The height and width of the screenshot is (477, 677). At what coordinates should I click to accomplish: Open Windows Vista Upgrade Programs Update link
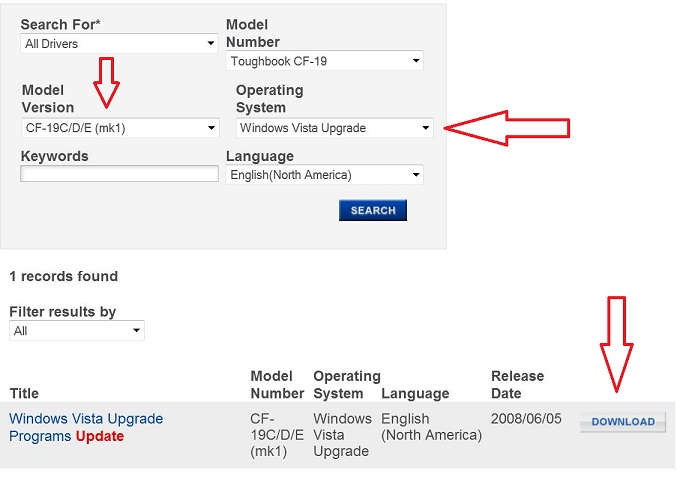[86, 427]
